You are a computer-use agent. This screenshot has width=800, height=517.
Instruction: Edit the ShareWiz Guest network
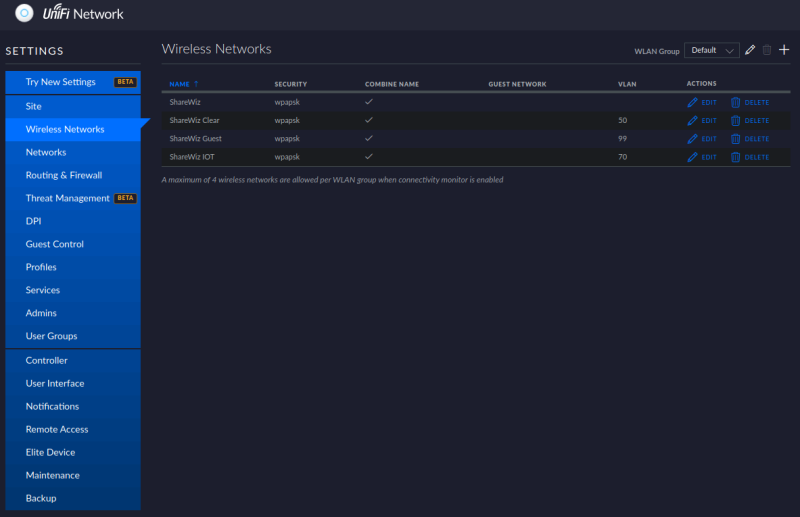702,139
